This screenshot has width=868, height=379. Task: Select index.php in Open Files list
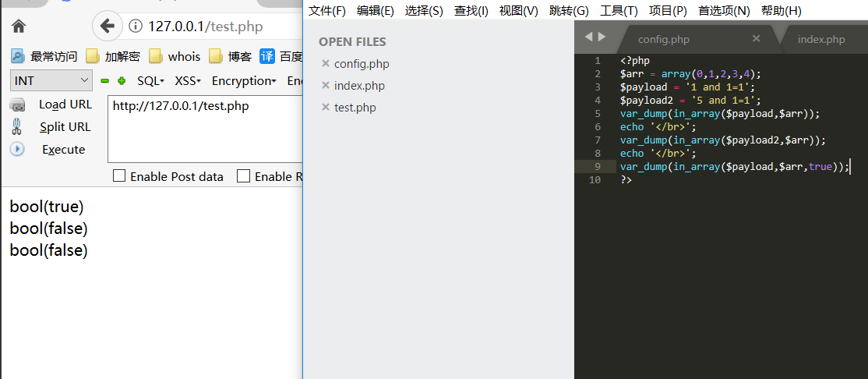(359, 85)
